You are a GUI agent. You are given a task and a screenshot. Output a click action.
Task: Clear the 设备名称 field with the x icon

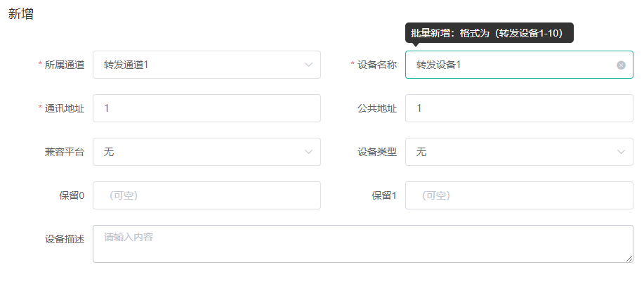pos(621,65)
